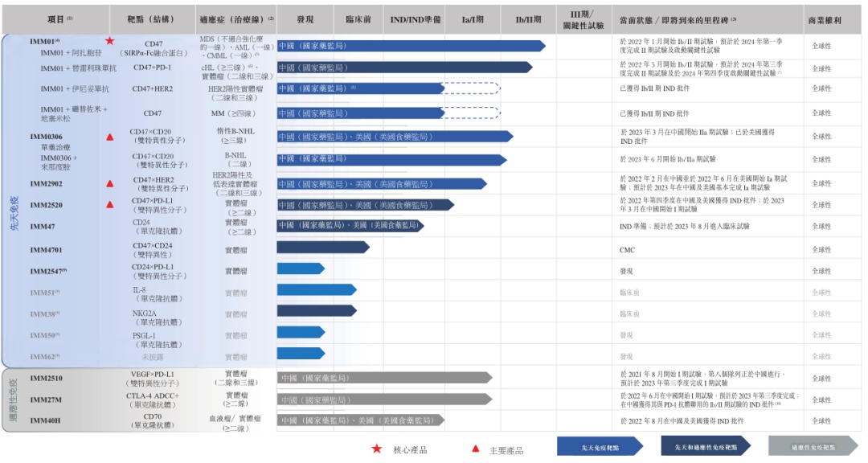Click the IMM01 + 阿扎胞苷 row label
The image size is (868, 463).
pyautogui.click(x=71, y=52)
